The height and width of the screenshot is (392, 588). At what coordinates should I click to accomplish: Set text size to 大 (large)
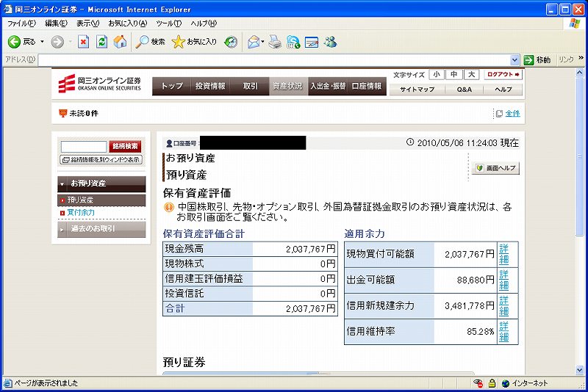click(x=471, y=75)
